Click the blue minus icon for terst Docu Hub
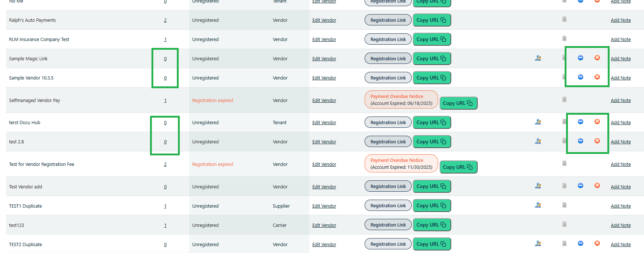Image resolution: width=644 pixels, height=253 pixels. [x=580, y=122]
